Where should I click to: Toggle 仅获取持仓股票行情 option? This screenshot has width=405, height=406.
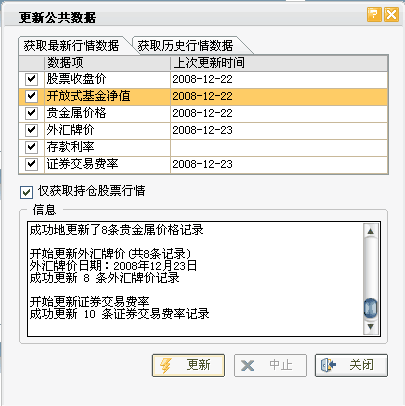click(x=26, y=192)
